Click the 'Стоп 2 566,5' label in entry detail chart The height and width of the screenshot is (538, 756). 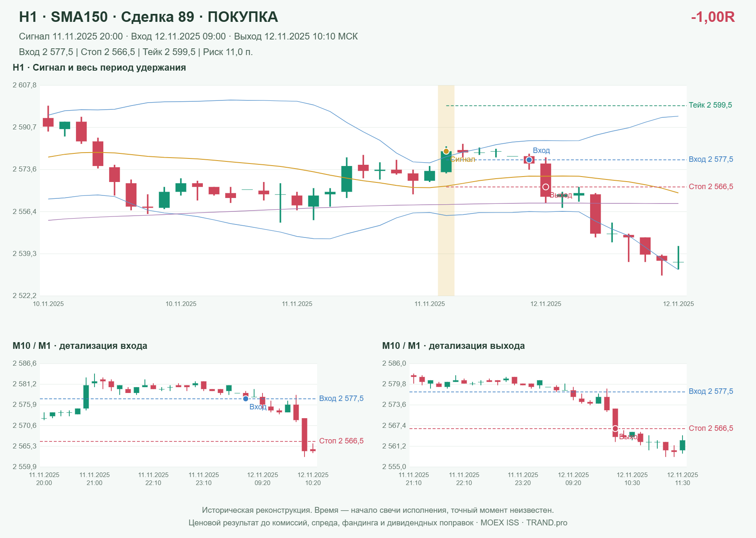pyautogui.click(x=341, y=441)
